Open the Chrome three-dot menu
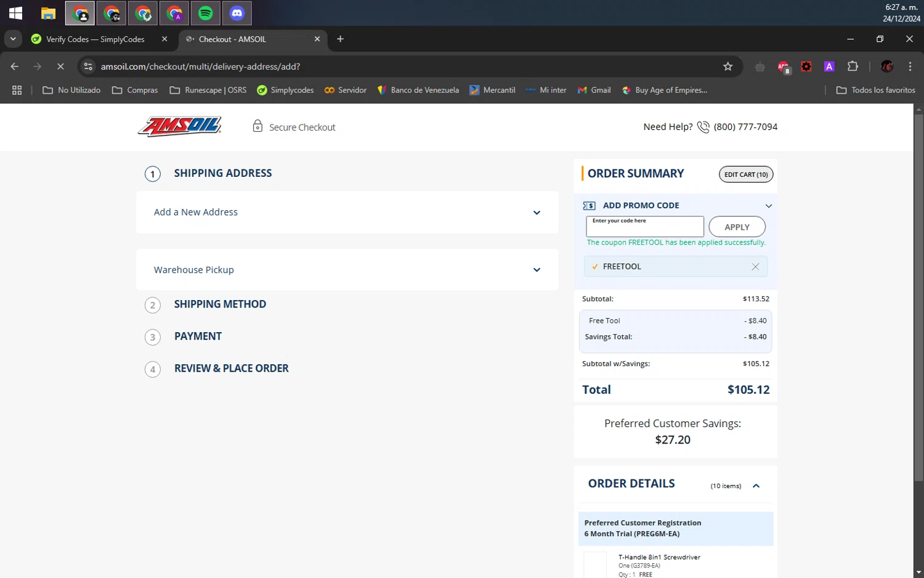Viewport: 924px width, 578px height. (x=910, y=67)
